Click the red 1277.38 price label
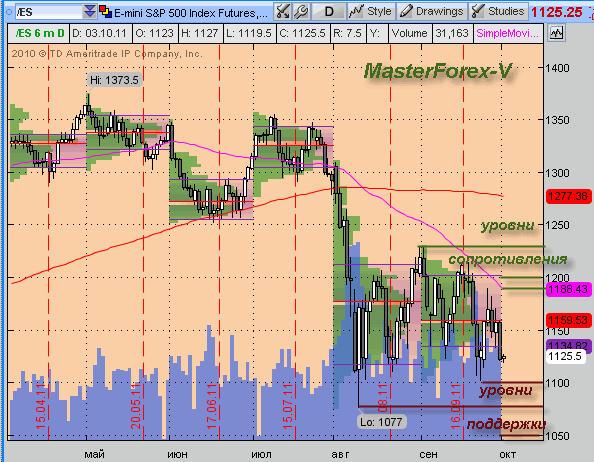 pos(568,196)
